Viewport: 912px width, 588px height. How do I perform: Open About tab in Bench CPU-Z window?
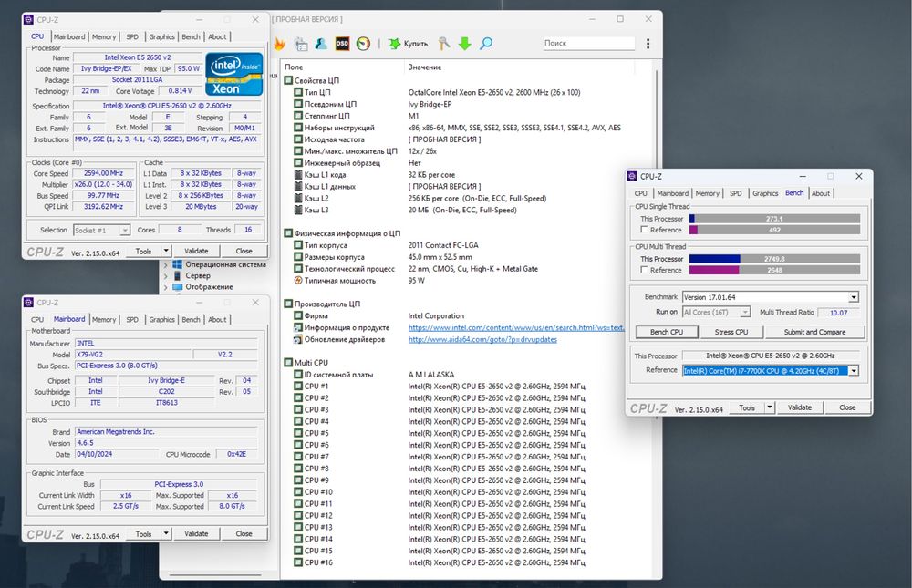[x=821, y=193]
